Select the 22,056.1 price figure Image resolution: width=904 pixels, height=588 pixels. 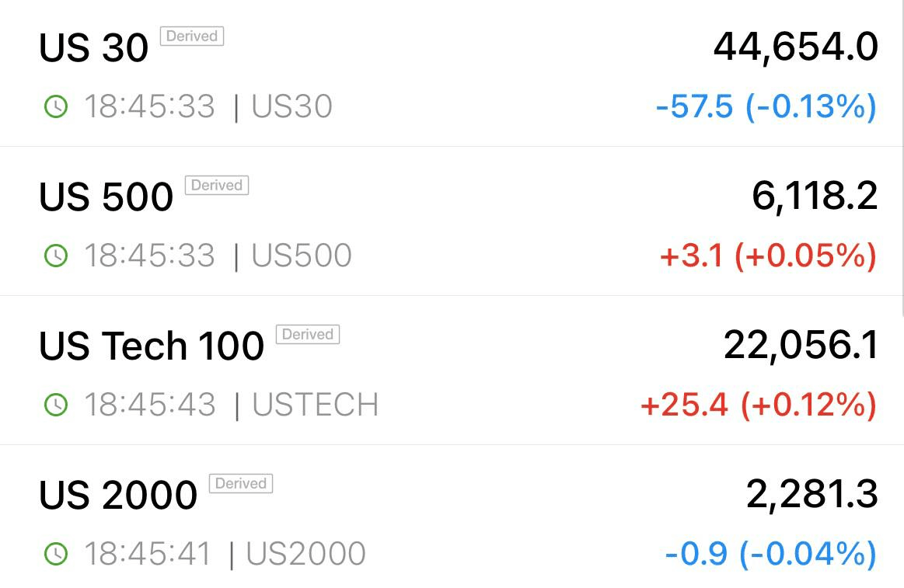pyautogui.click(x=801, y=346)
